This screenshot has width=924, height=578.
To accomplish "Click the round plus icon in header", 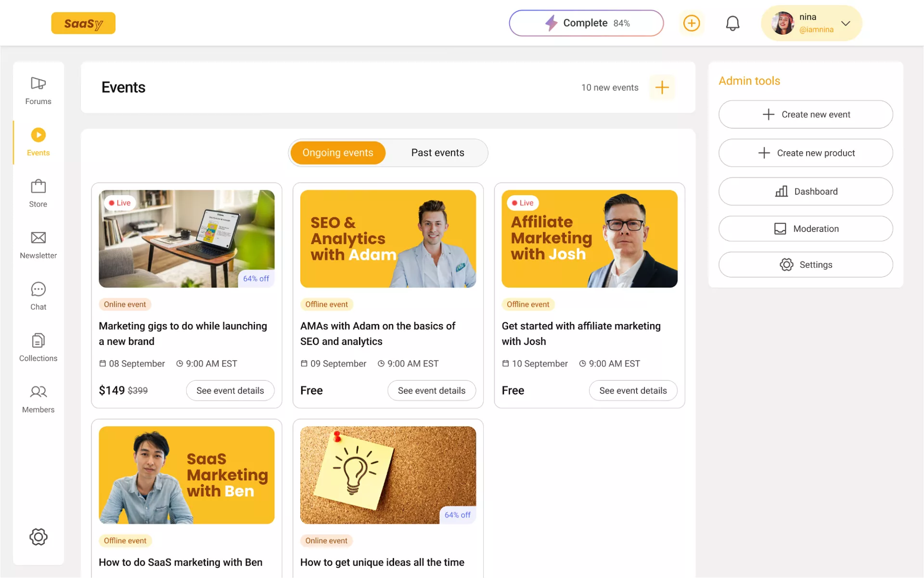I will point(691,23).
